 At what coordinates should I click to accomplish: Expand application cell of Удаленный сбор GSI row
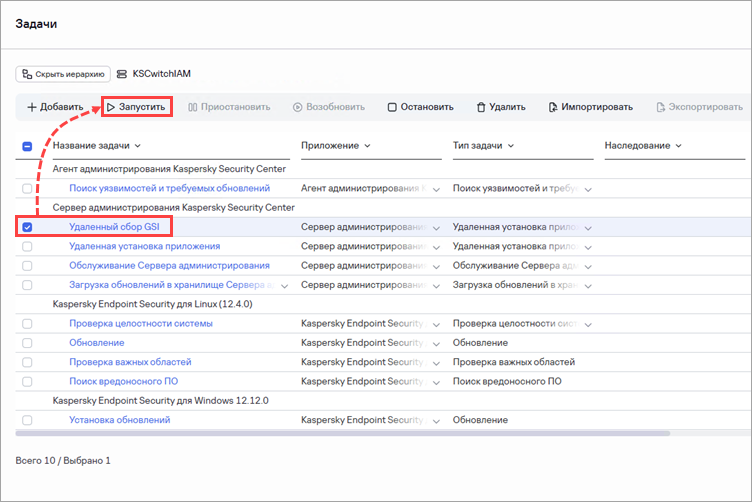(x=436, y=228)
